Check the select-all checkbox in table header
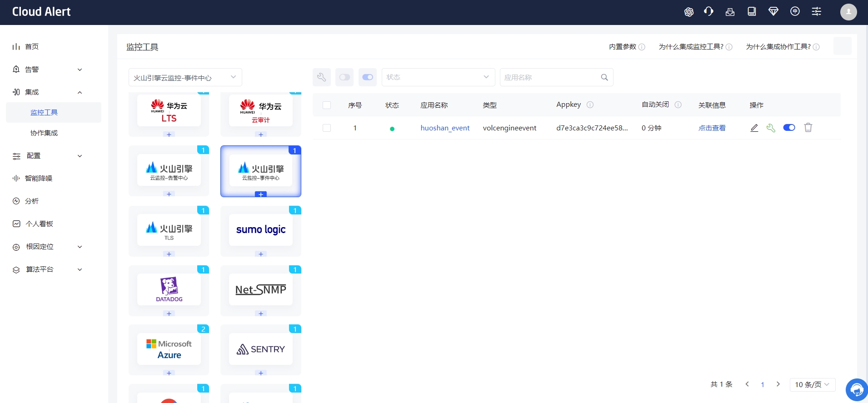Image resolution: width=868 pixels, height=403 pixels. 327,105
